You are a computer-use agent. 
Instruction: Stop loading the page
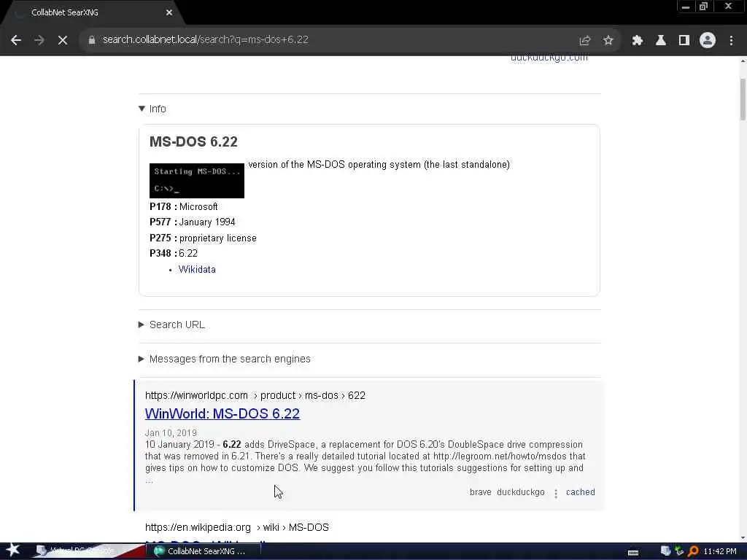click(63, 40)
